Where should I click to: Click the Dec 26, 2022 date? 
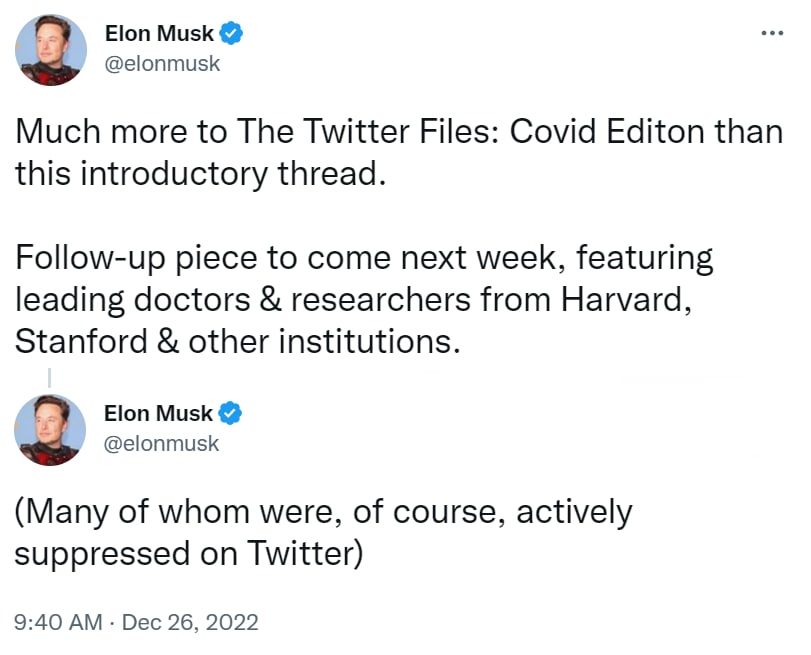pyautogui.click(x=190, y=622)
